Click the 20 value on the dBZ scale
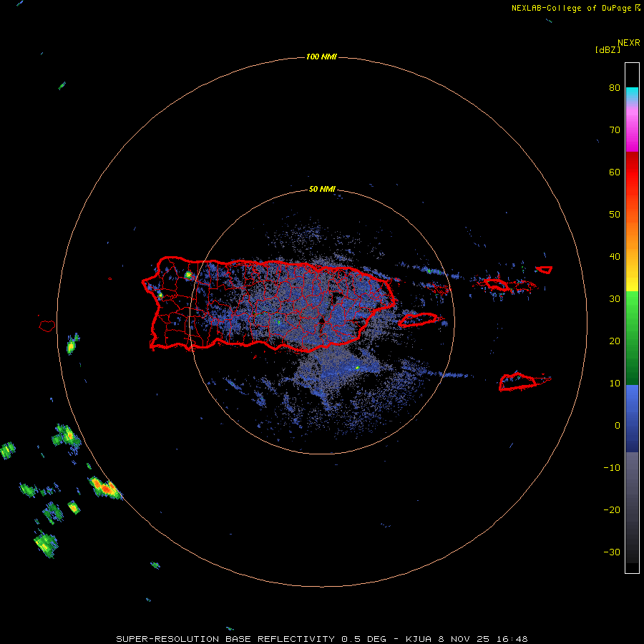Viewport: 644px width, 644px height. pyautogui.click(x=615, y=341)
